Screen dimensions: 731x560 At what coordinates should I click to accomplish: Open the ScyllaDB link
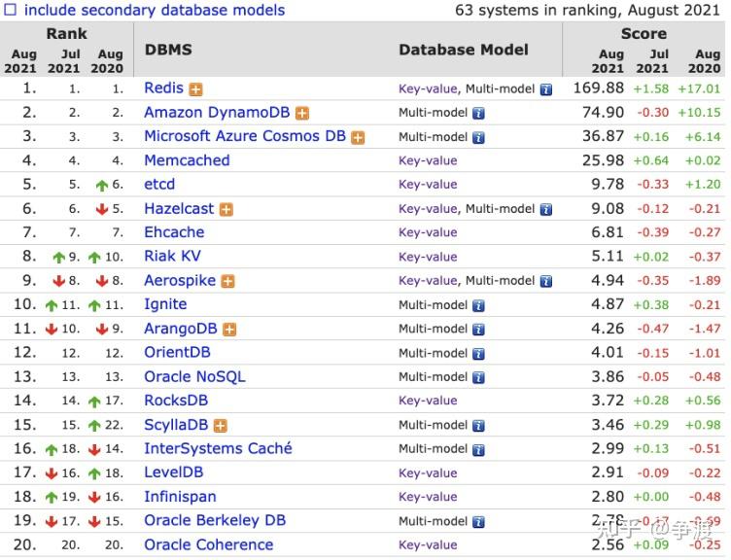click(x=176, y=424)
